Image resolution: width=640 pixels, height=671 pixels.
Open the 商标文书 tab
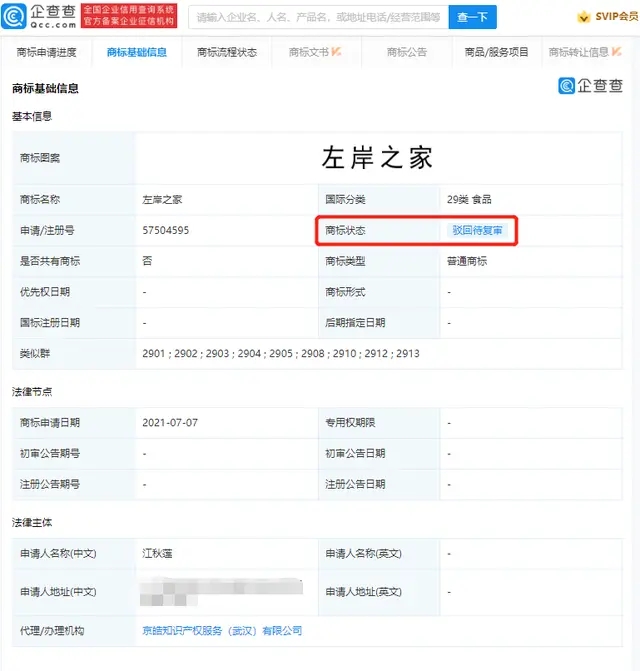tap(308, 52)
